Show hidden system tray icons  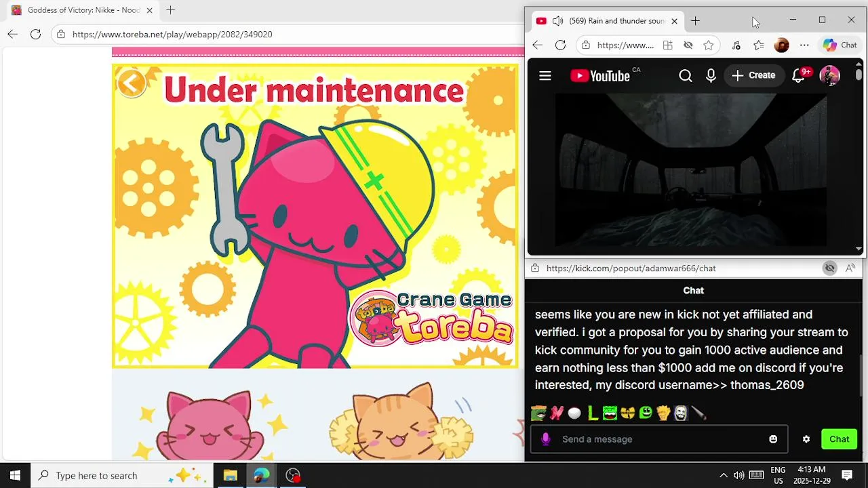(x=723, y=475)
